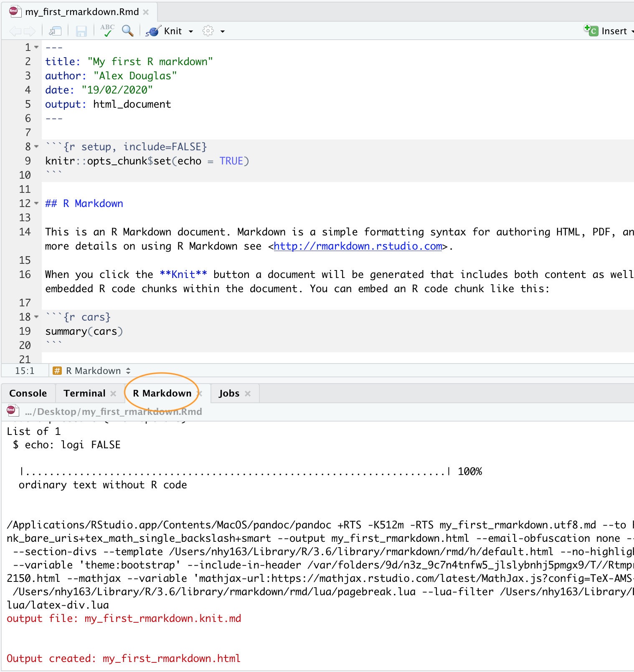The width and height of the screenshot is (634, 672).
Task: Insert a new code chunk button
Action: point(608,30)
